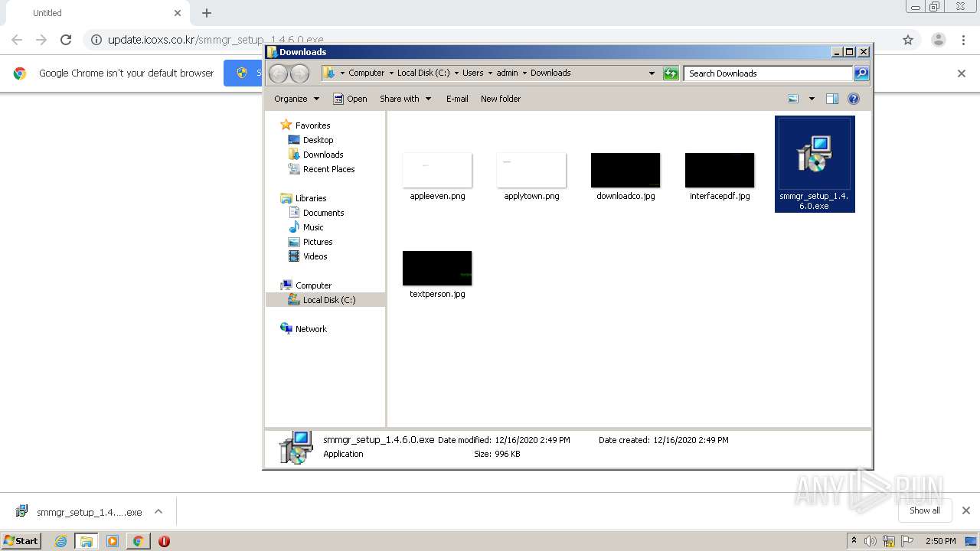Screen dimensions: 980x551
Task: Bookmark this page with the star icon
Action: click(x=908, y=40)
